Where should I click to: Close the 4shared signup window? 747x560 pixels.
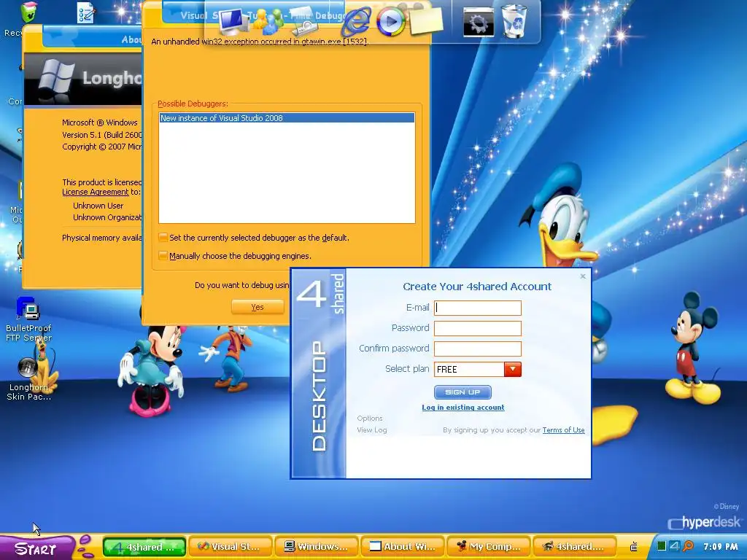click(583, 276)
